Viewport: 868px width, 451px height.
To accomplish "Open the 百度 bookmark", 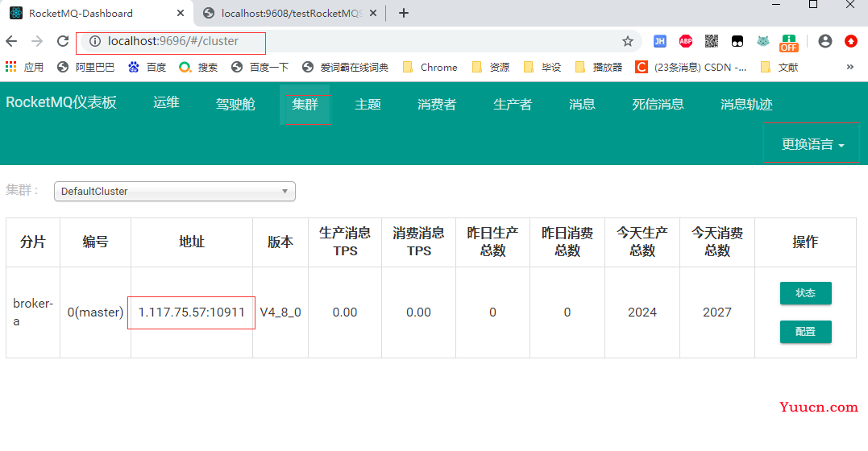I will click(147, 67).
